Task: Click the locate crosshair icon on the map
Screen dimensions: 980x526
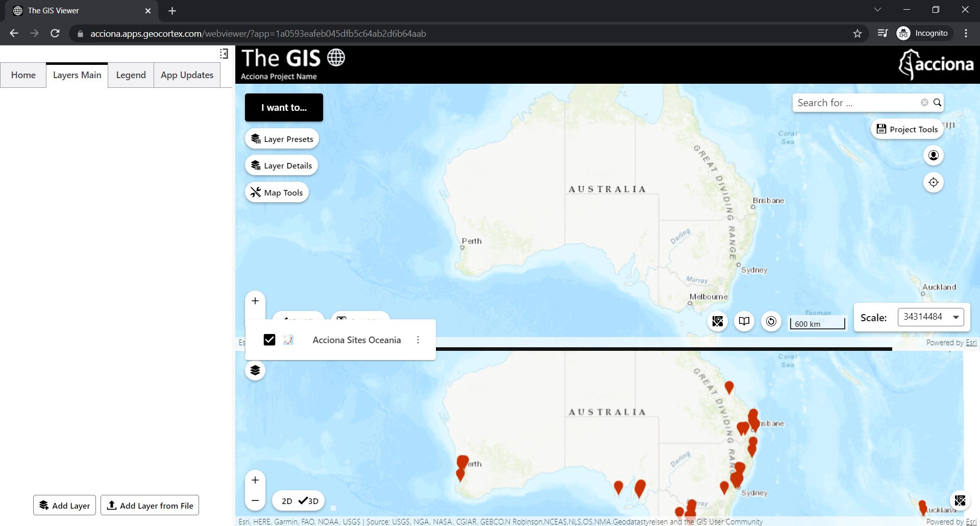Action: tap(934, 182)
